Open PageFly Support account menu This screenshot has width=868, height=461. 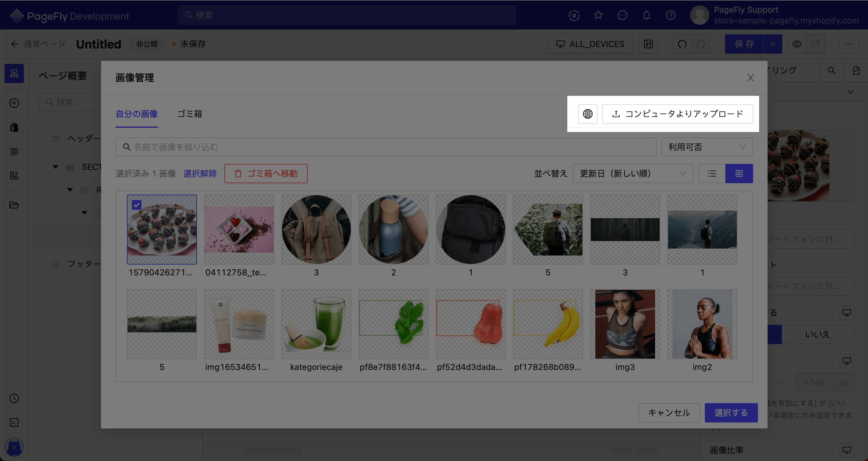[774, 15]
